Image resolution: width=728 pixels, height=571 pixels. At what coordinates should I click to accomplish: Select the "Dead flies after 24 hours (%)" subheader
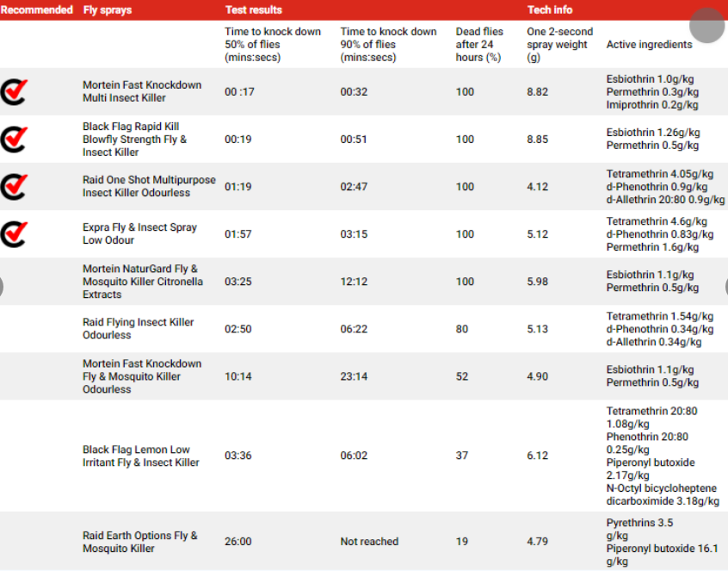coord(479,44)
